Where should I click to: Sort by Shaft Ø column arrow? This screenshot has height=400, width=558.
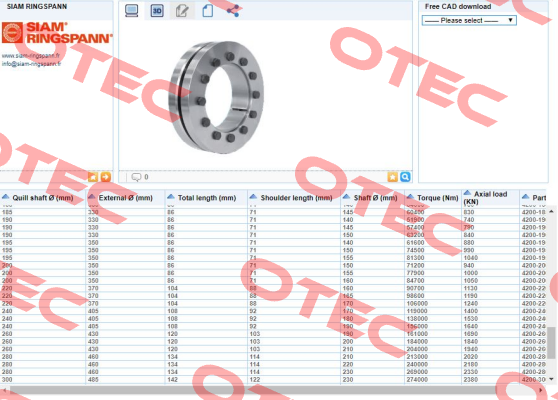coord(346,197)
